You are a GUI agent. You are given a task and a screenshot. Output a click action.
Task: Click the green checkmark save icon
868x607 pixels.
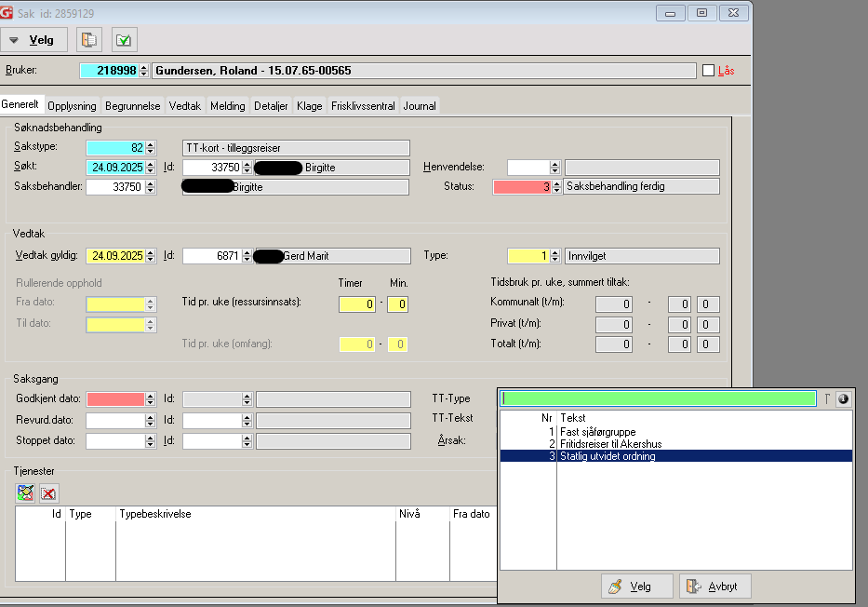click(125, 40)
